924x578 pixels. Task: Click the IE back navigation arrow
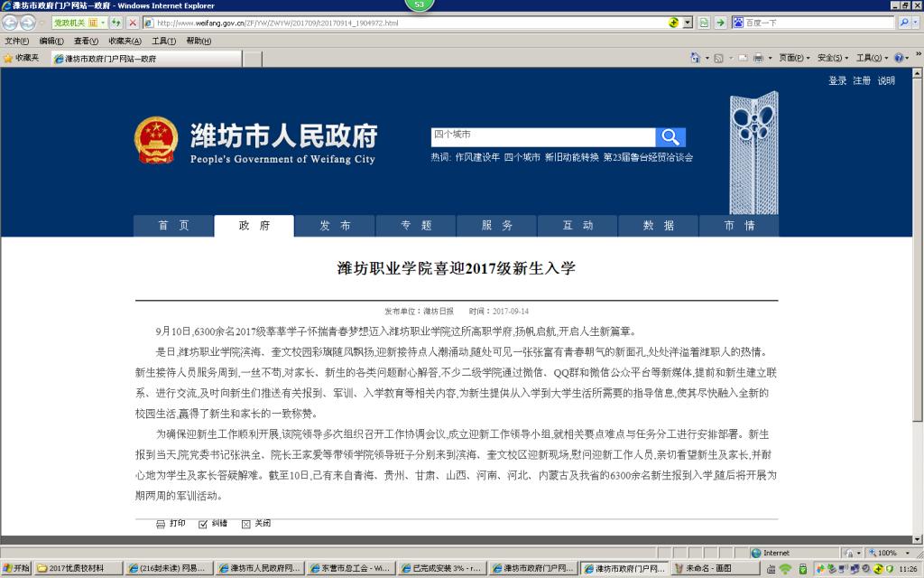click(x=11, y=23)
